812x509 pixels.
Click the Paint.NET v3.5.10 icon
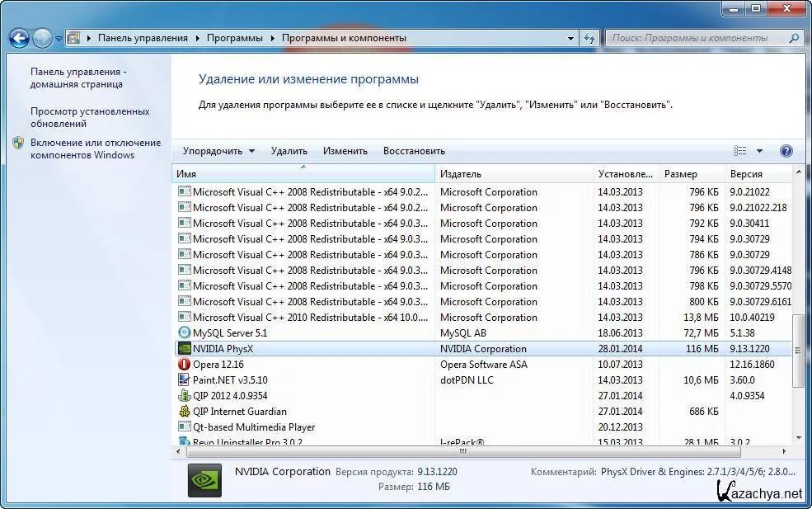tap(184, 380)
